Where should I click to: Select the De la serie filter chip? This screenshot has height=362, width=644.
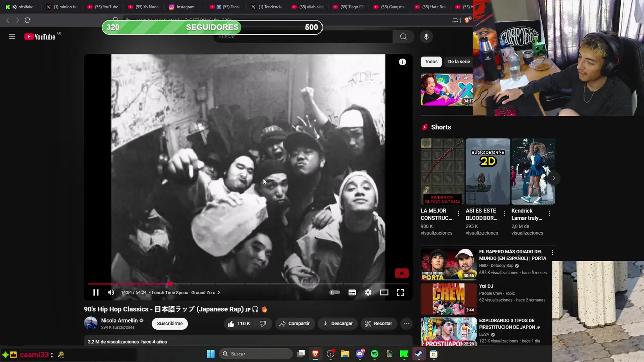click(x=459, y=62)
